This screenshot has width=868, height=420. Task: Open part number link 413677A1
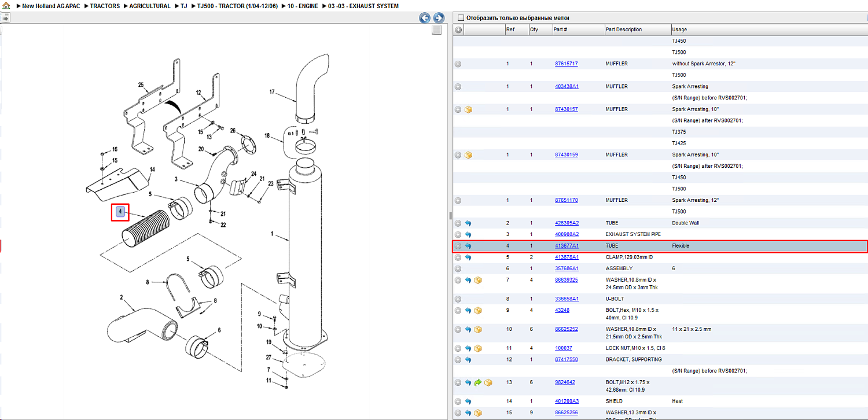click(567, 246)
